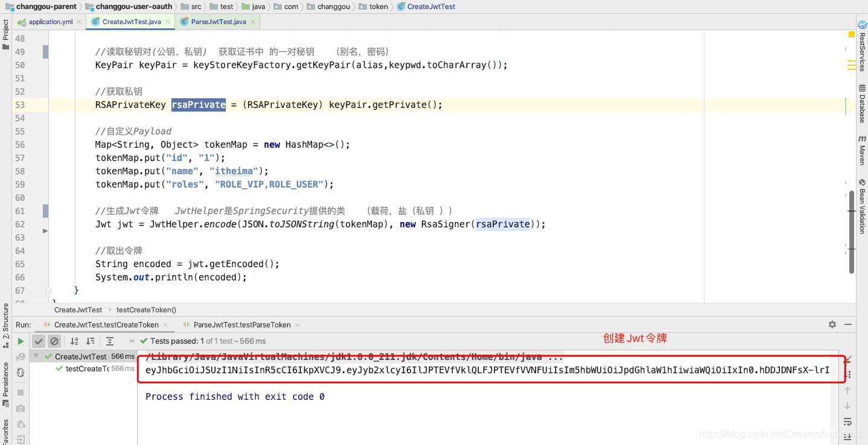The height and width of the screenshot is (445, 868).
Task: Click up arrow to previous console occurrence
Action: click(x=847, y=390)
